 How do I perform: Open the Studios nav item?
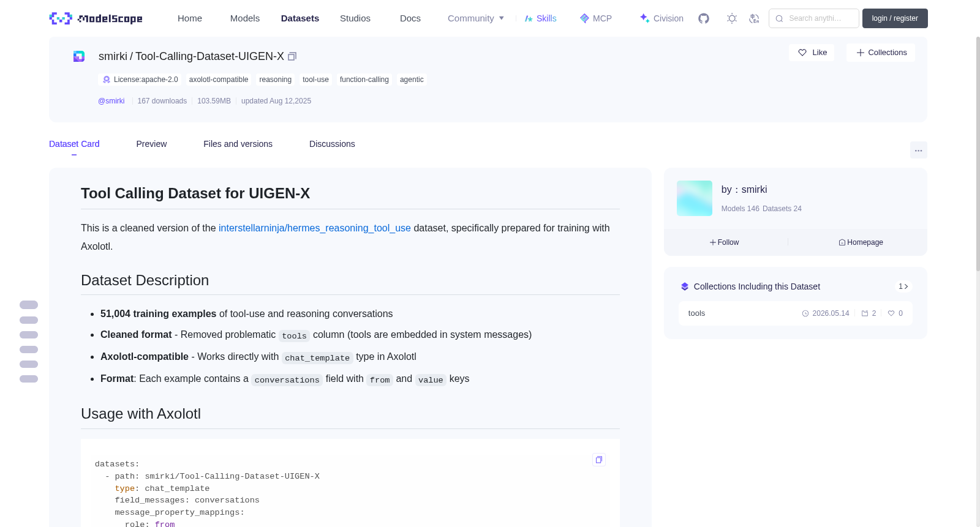pos(355,18)
